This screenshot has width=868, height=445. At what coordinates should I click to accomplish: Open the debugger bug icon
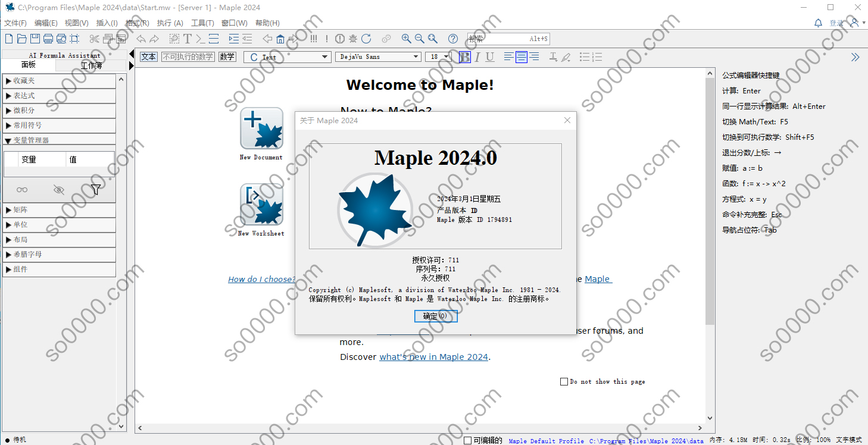353,39
